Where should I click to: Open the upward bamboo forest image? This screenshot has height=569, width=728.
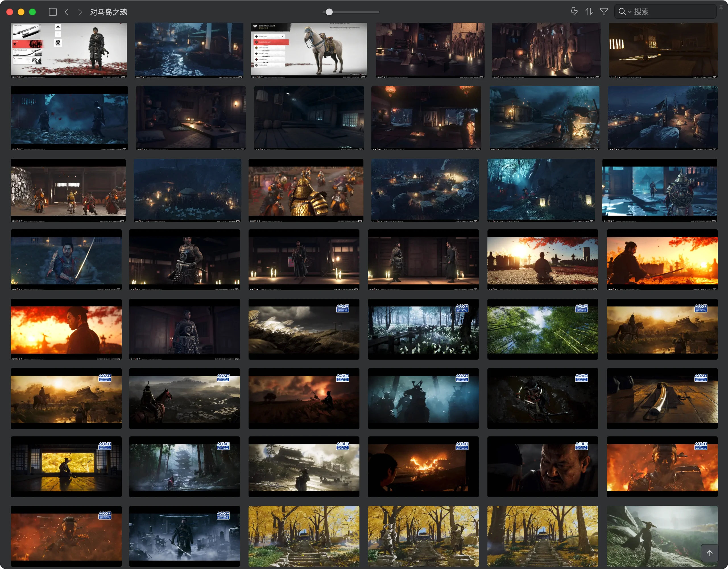point(543,329)
